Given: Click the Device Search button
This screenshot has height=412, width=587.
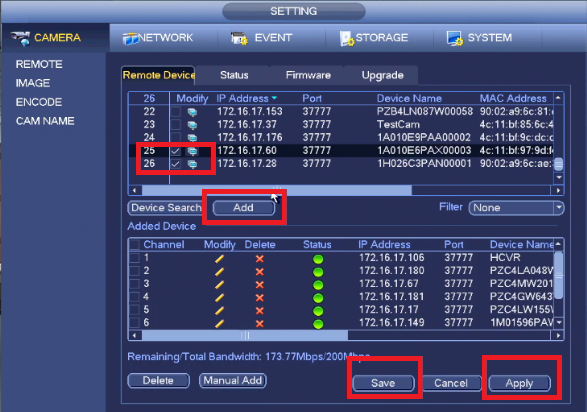Looking at the screenshot, I should (166, 208).
